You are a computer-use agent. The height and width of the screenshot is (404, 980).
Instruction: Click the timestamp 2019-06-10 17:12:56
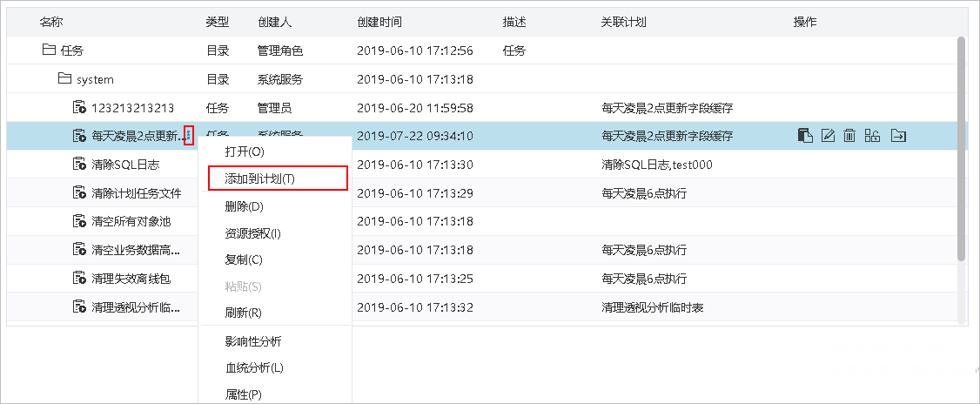pos(415,50)
